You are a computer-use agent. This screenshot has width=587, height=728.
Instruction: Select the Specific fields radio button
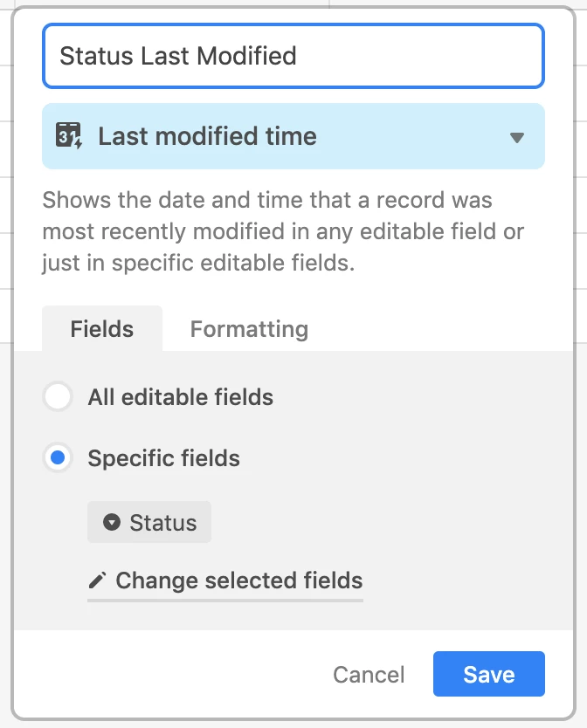(x=58, y=459)
